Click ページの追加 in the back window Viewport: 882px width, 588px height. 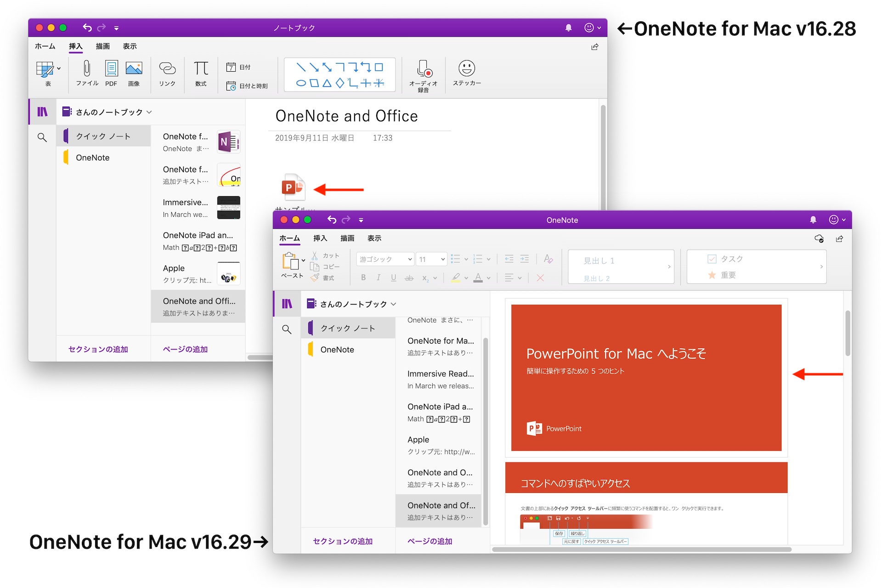(x=185, y=349)
